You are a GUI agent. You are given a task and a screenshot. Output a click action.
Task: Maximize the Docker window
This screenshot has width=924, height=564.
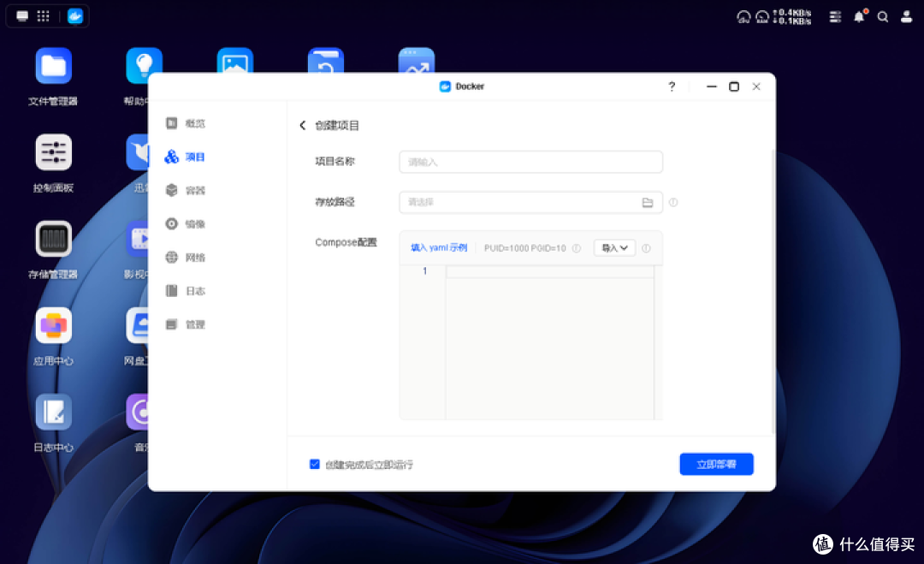pyautogui.click(x=734, y=86)
